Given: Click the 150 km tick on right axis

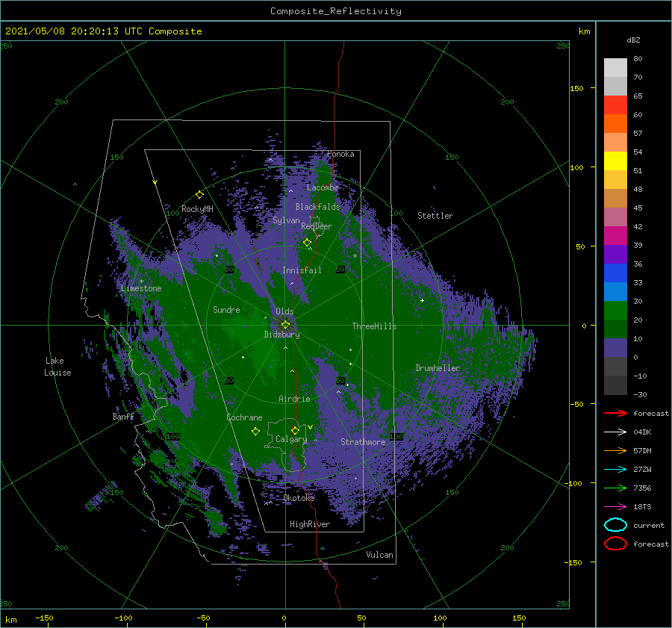Looking at the screenshot, I should pos(577,88).
